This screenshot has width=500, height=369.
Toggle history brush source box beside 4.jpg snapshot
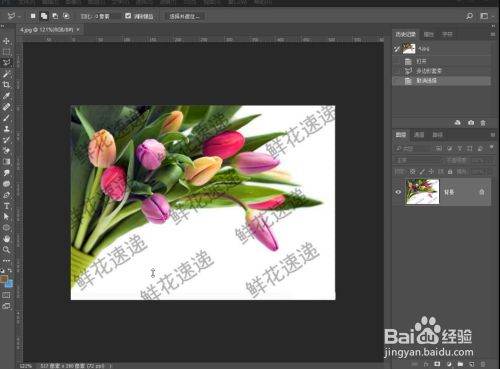point(397,49)
